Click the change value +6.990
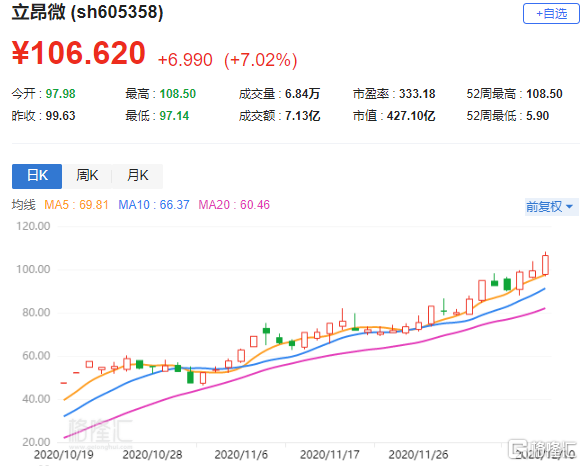The width and height of the screenshot is (583, 466). (185, 60)
